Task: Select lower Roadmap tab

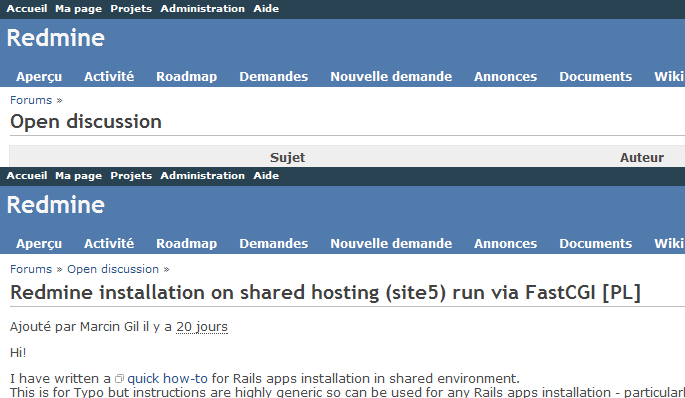Action: (187, 243)
